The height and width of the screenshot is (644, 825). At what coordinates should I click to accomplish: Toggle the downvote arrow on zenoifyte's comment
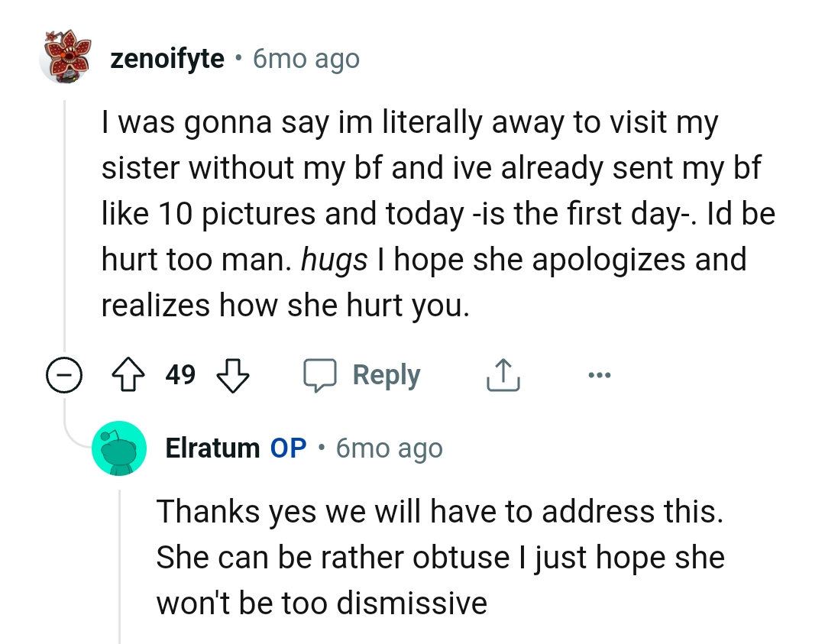click(x=233, y=375)
